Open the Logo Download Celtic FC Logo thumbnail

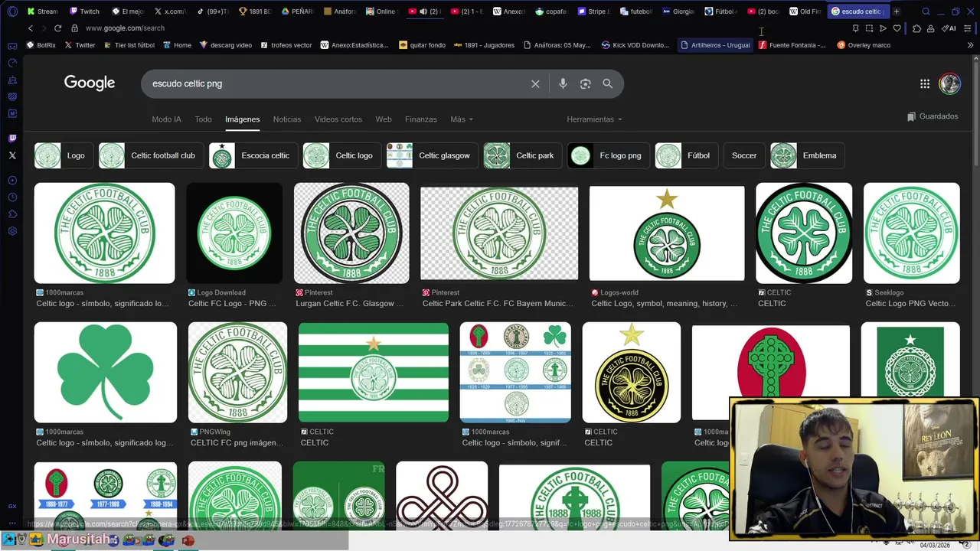point(234,233)
